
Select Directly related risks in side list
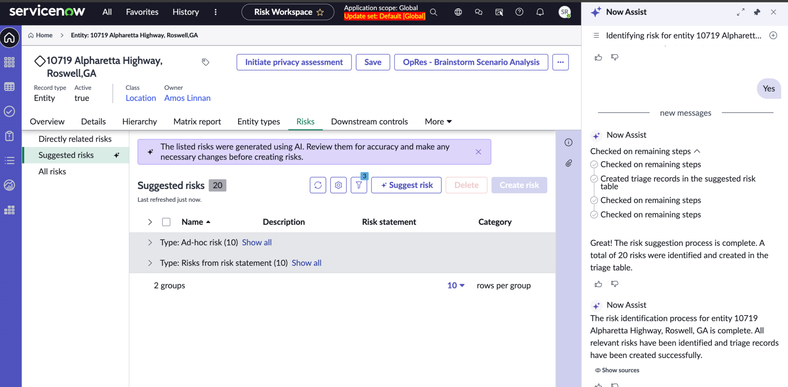pyautogui.click(x=75, y=139)
